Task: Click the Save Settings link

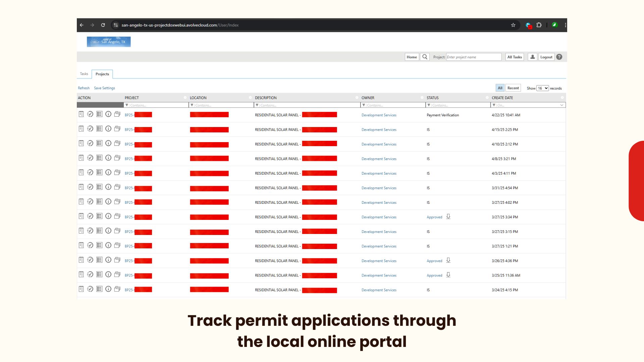Action: 104,88
